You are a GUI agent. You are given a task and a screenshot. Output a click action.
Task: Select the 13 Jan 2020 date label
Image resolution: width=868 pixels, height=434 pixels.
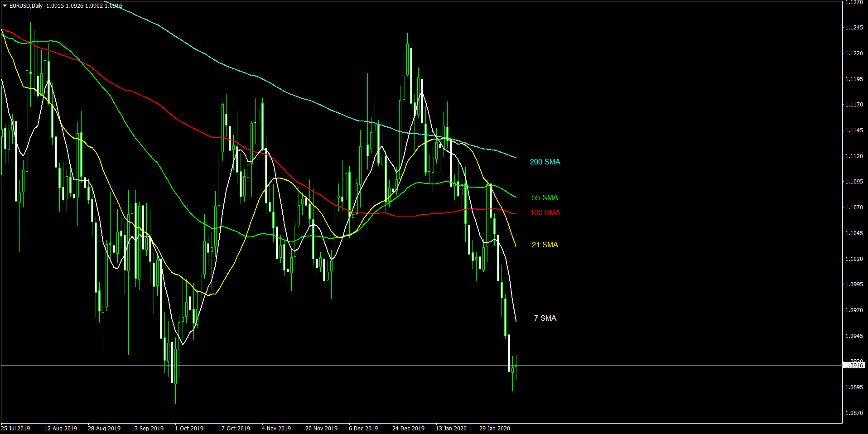451,429
